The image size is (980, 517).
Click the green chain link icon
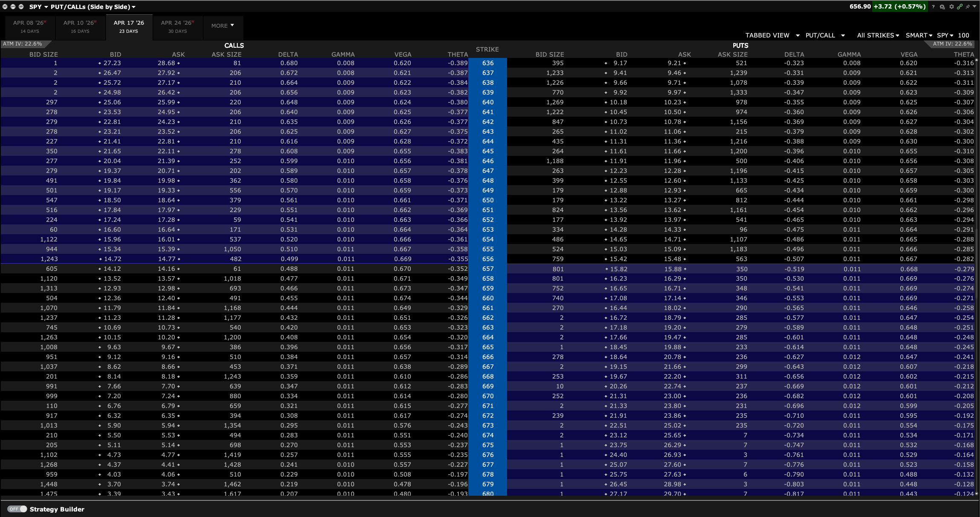[960, 7]
